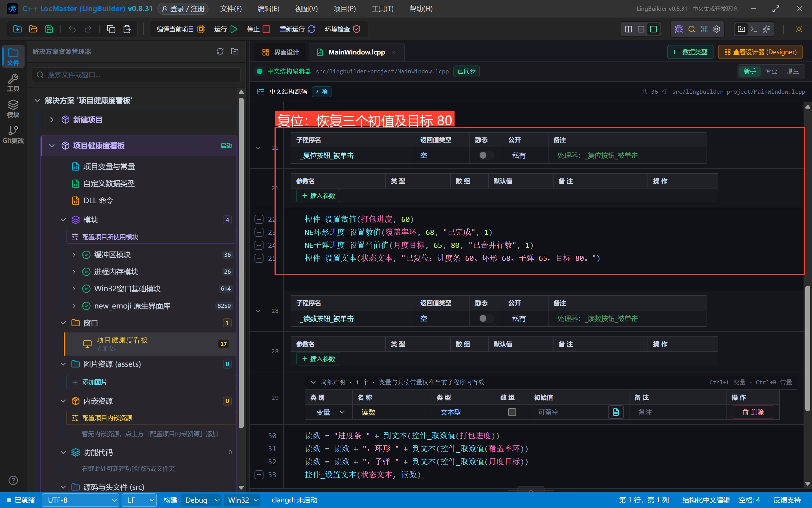Expand the 缓冲区模块 tree node
The height and width of the screenshot is (508, 812).
(x=74, y=255)
